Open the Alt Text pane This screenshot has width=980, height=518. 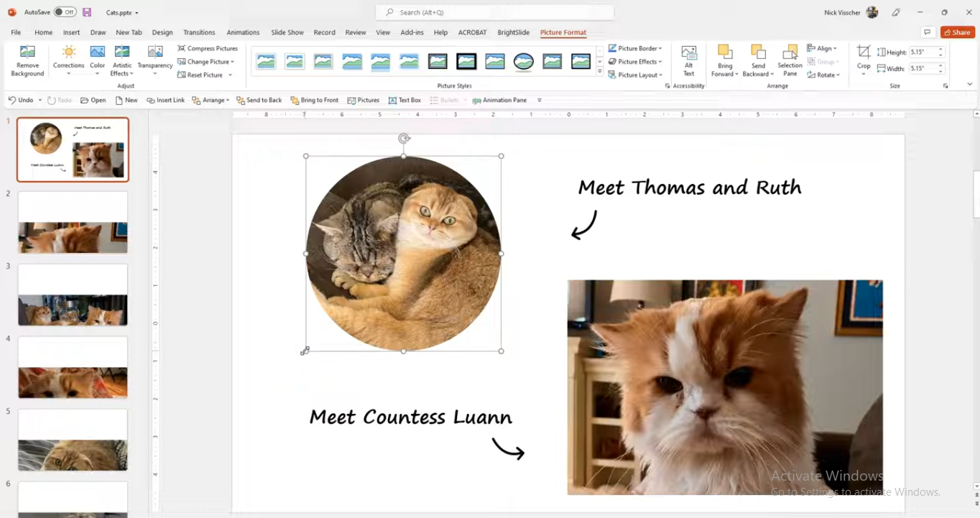click(688, 60)
